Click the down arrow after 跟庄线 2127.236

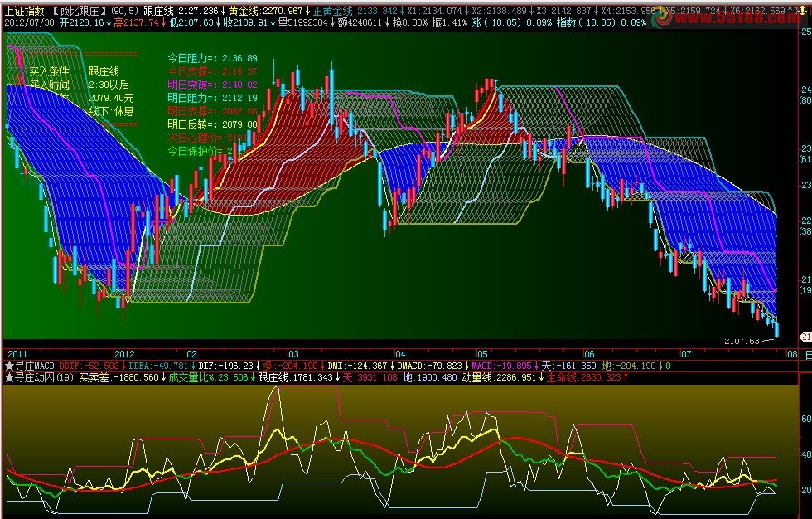(223, 10)
